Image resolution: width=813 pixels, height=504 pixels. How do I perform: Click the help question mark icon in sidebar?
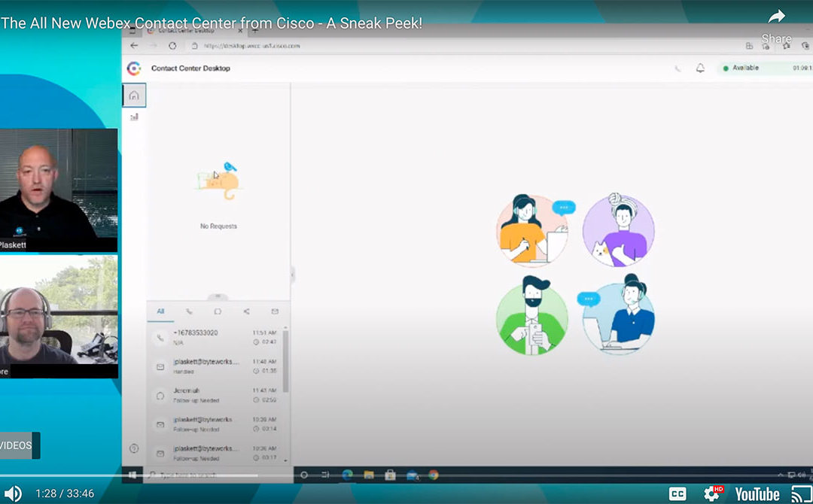click(134, 448)
